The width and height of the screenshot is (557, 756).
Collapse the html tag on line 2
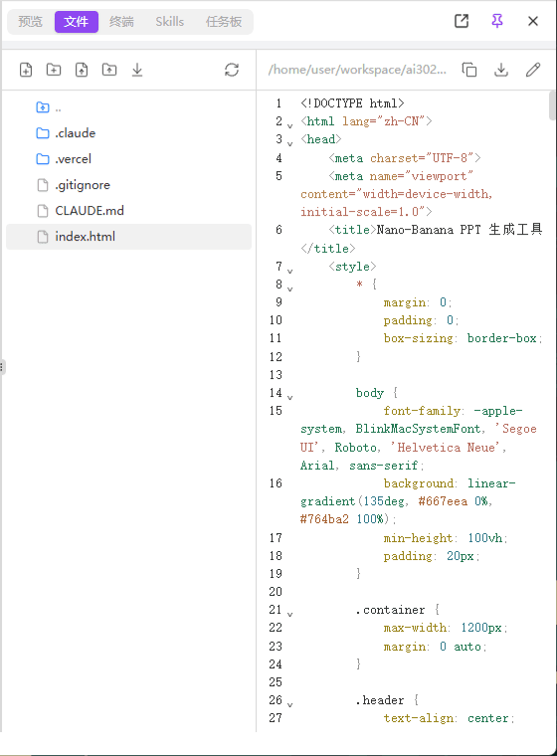point(289,125)
